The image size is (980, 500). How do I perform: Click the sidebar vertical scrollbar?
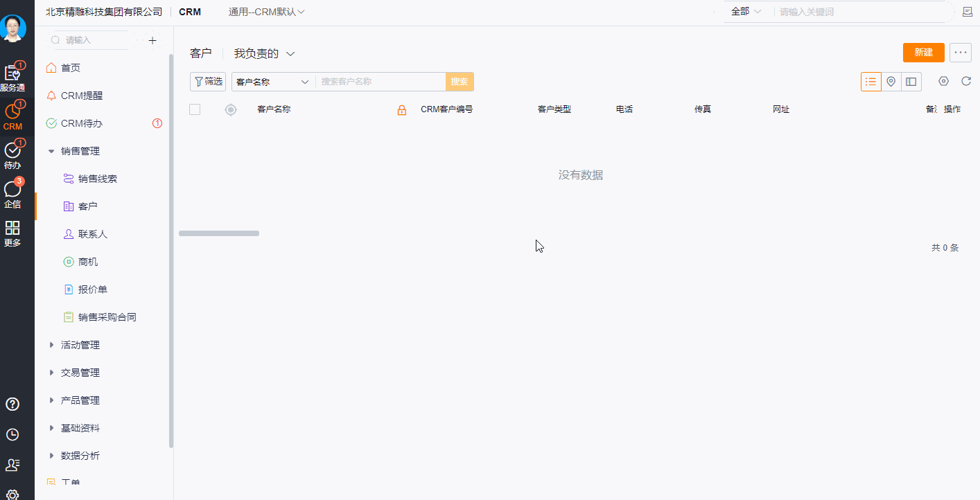[171, 249]
